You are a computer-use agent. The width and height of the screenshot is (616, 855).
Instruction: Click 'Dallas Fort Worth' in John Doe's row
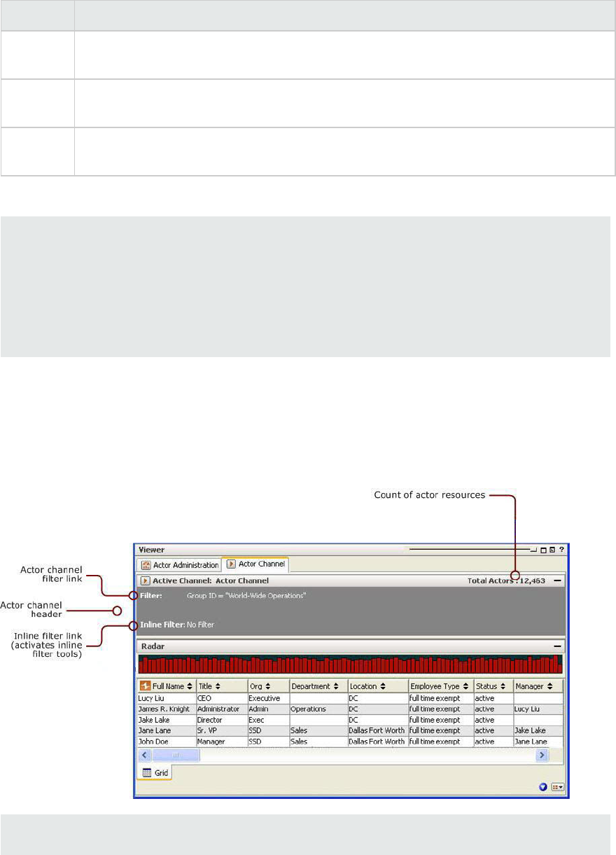coord(378,742)
